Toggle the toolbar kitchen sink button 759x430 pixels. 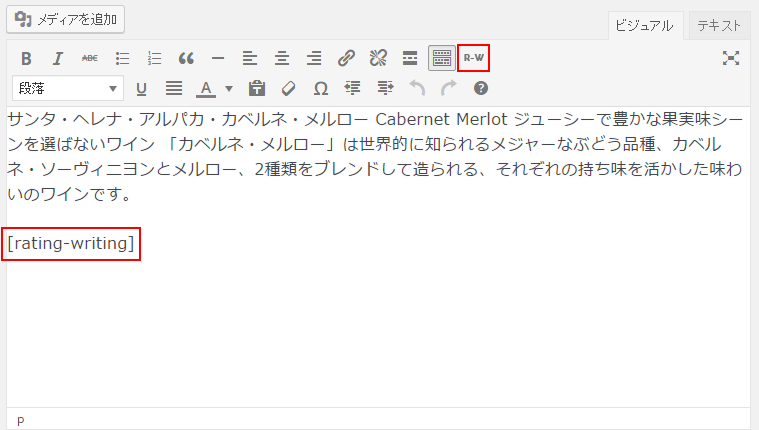click(442, 59)
